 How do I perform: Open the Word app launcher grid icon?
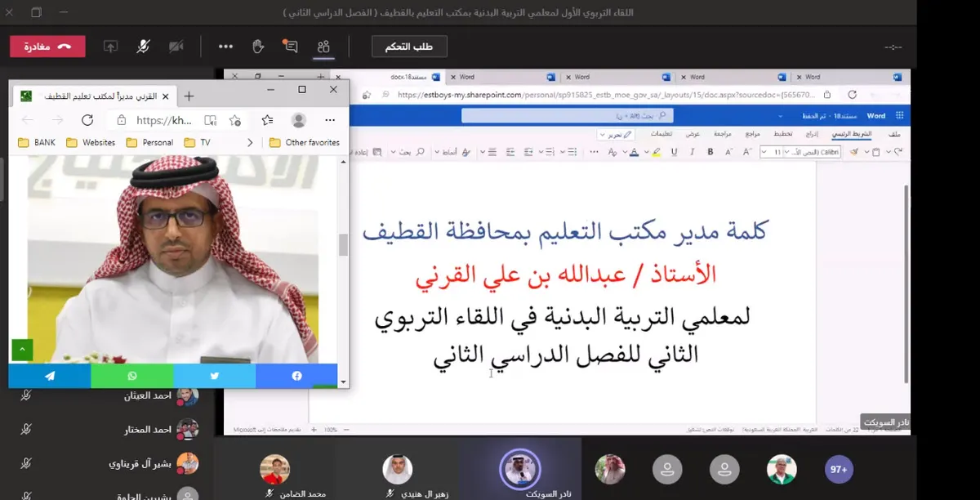click(x=899, y=116)
